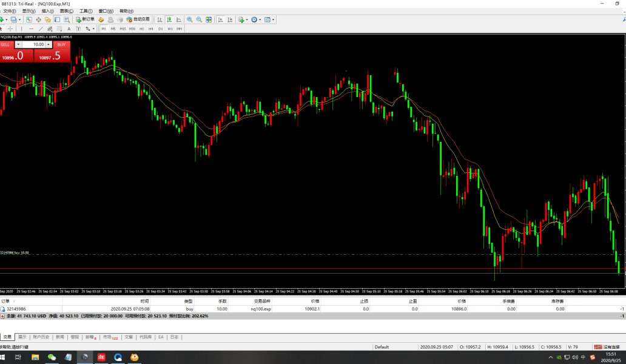Click the zoom out magnifier icon
Image resolution: width=626 pixels, height=364 pixels.
[x=198, y=19]
